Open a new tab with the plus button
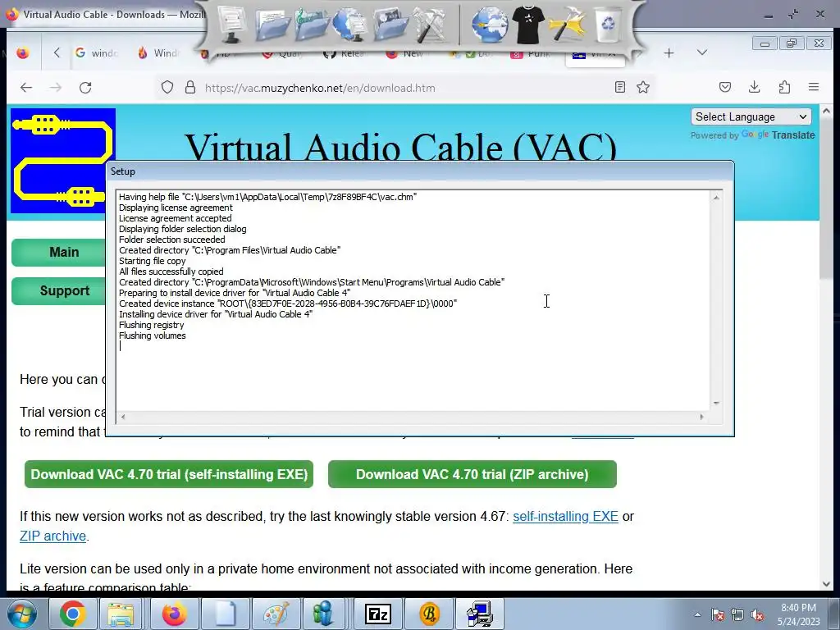The height and width of the screenshot is (630, 840). click(x=669, y=53)
